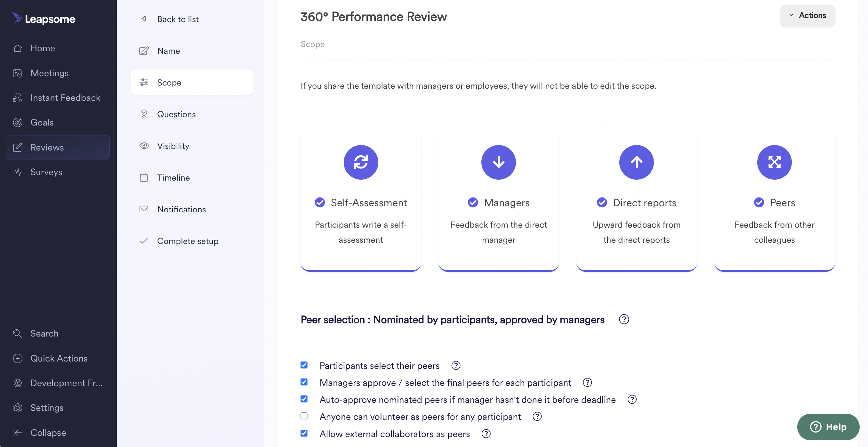Click the Goals target icon

tap(18, 122)
